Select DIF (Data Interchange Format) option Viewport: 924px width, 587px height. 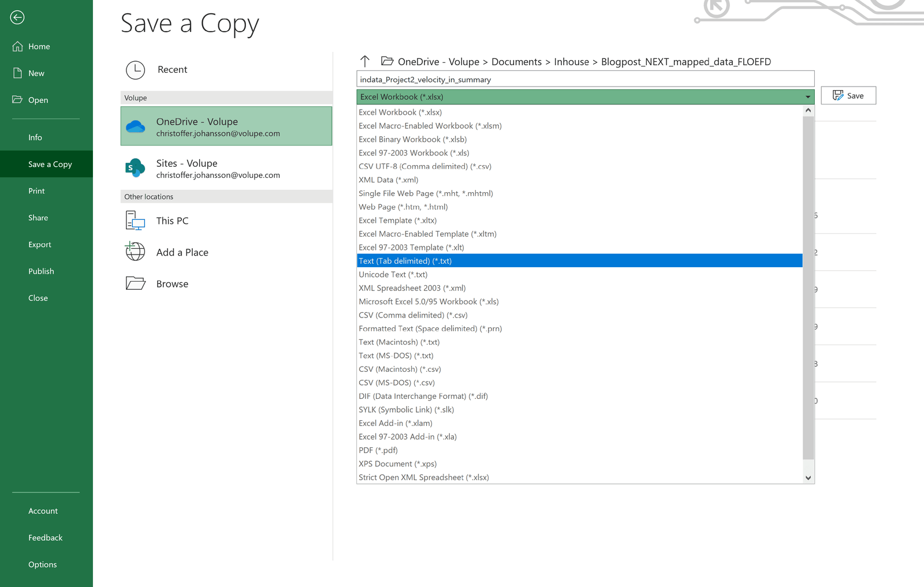(580, 396)
